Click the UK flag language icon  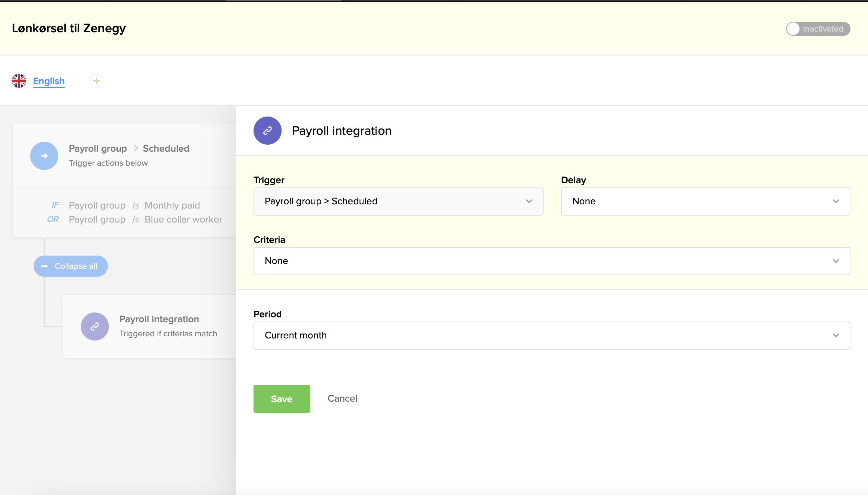click(19, 81)
